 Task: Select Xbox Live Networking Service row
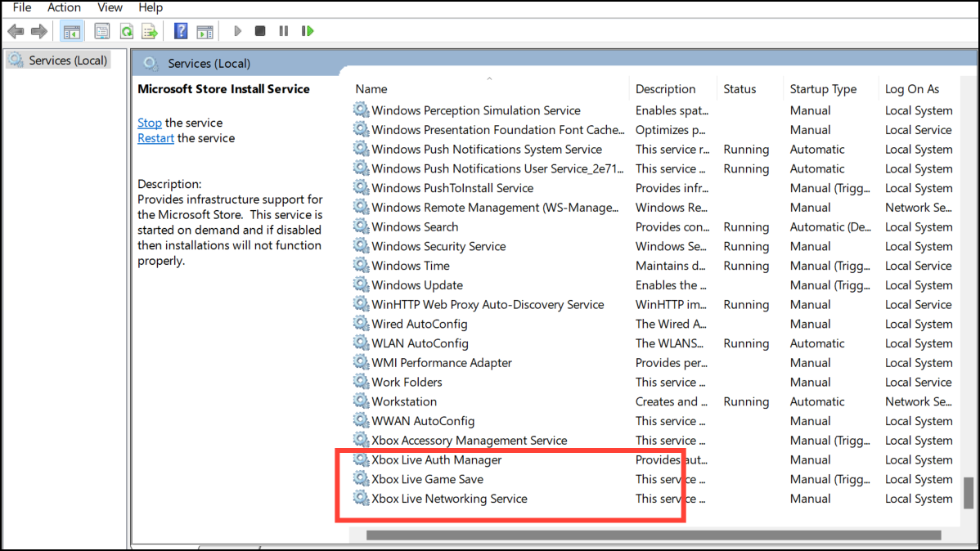[x=653, y=498]
